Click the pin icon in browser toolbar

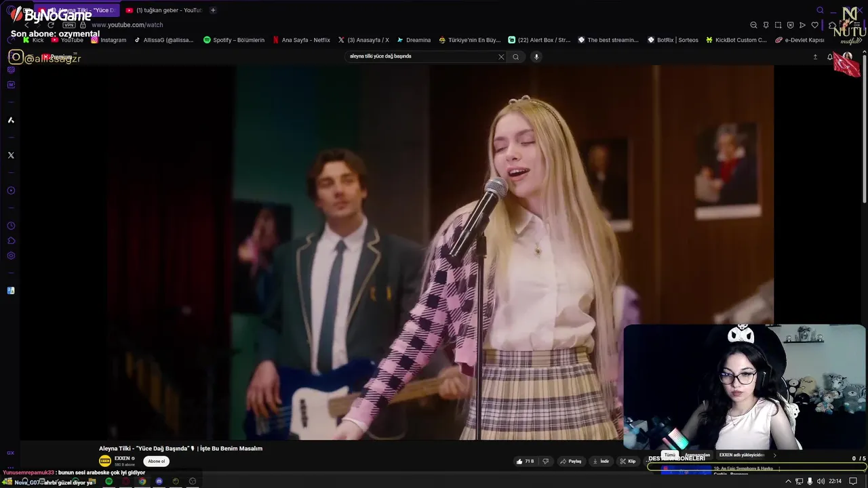(x=766, y=25)
